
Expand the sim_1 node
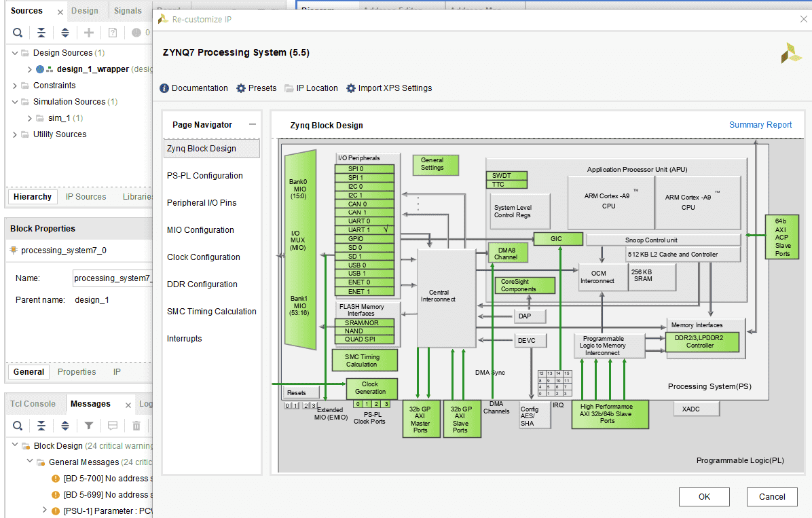click(x=29, y=118)
